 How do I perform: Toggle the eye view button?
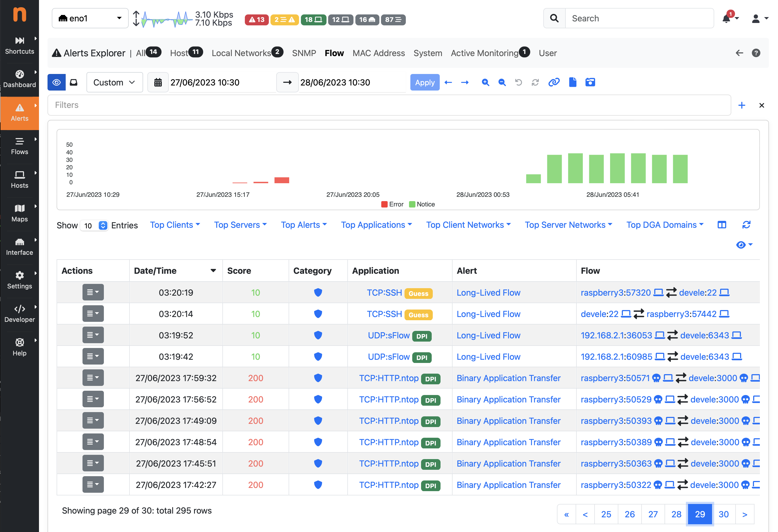point(57,82)
